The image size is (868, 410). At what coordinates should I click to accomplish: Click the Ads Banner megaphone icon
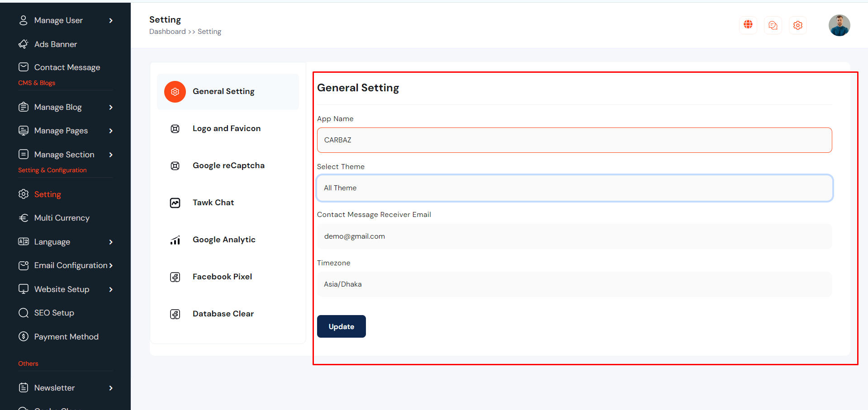tap(24, 44)
